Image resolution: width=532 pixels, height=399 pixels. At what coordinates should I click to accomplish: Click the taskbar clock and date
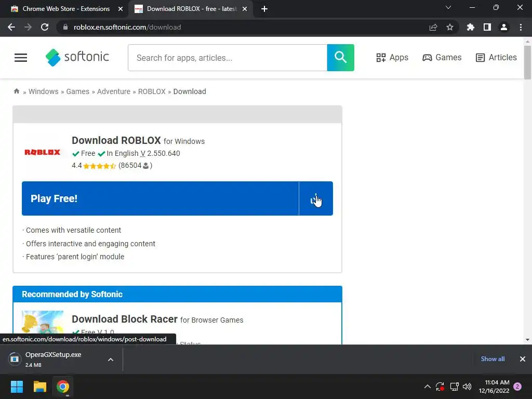point(494,387)
